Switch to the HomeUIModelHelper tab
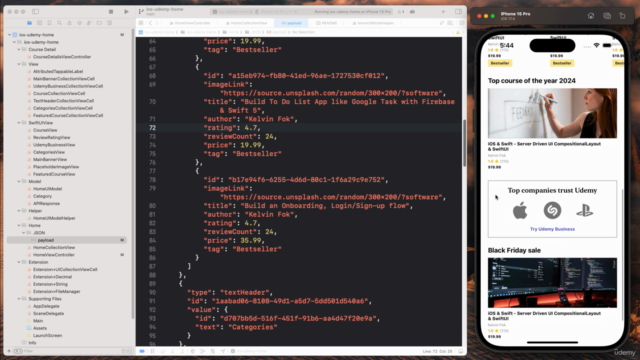Image resolution: width=640 pixels, height=360 pixels. click(x=373, y=23)
